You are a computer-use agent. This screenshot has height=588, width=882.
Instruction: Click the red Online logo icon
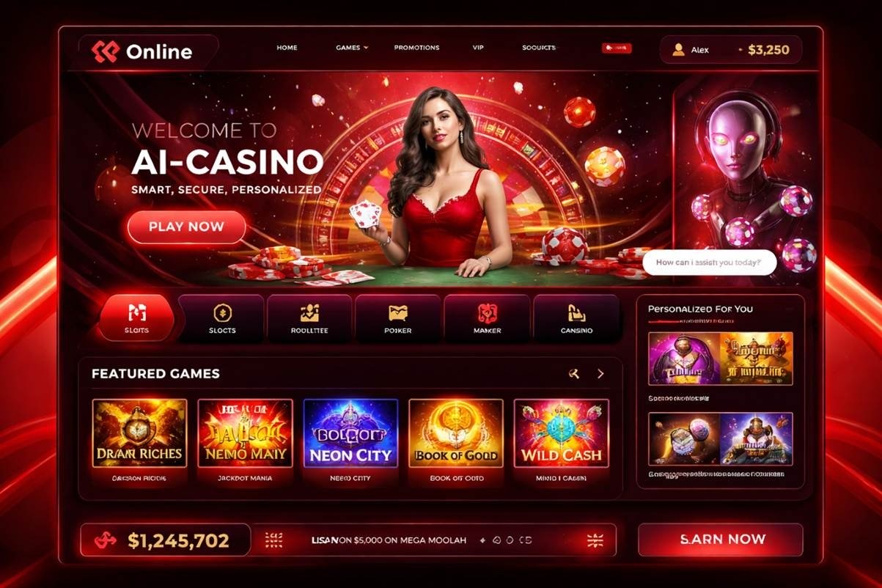point(105,51)
